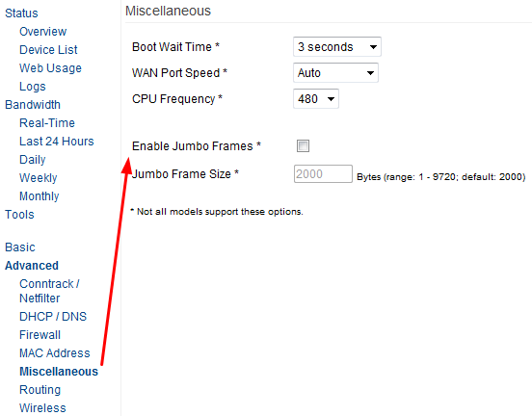View the Logs page
The width and height of the screenshot is (532, 416).
32,87
